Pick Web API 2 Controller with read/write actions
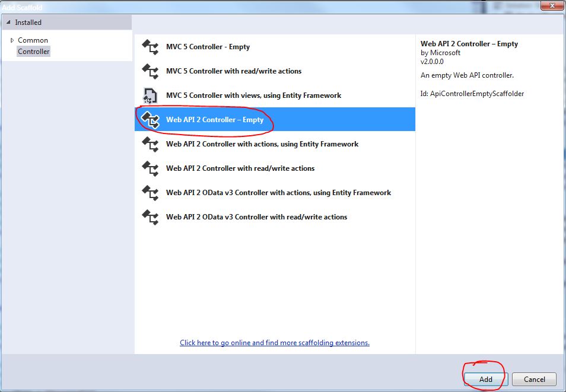 [x=275, y=168]
